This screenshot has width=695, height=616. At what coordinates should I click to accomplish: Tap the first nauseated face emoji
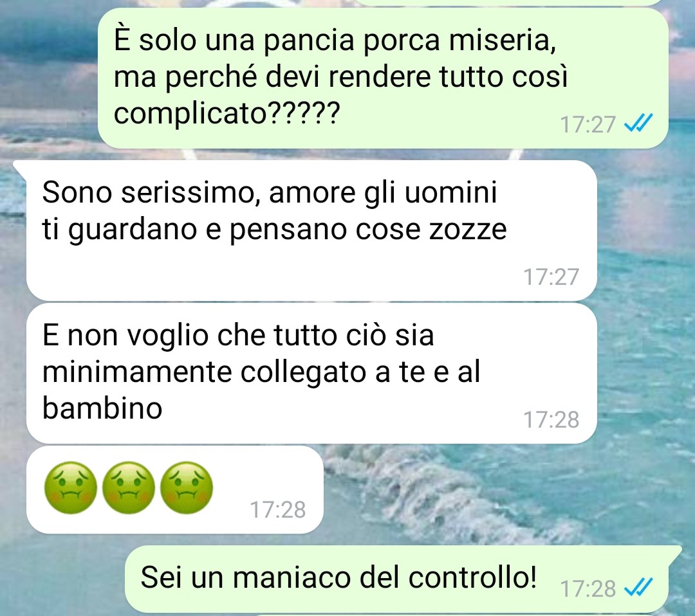click(x=71, y=488)
